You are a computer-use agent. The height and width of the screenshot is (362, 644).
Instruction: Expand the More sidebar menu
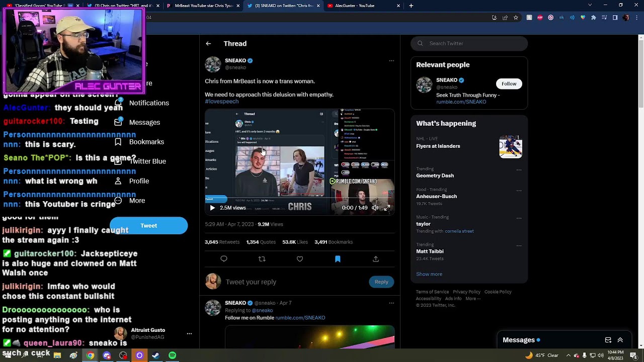[x=129, y=201]
